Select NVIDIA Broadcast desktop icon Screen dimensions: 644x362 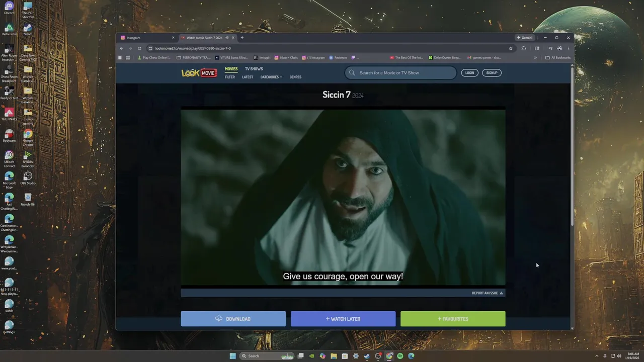28,159
